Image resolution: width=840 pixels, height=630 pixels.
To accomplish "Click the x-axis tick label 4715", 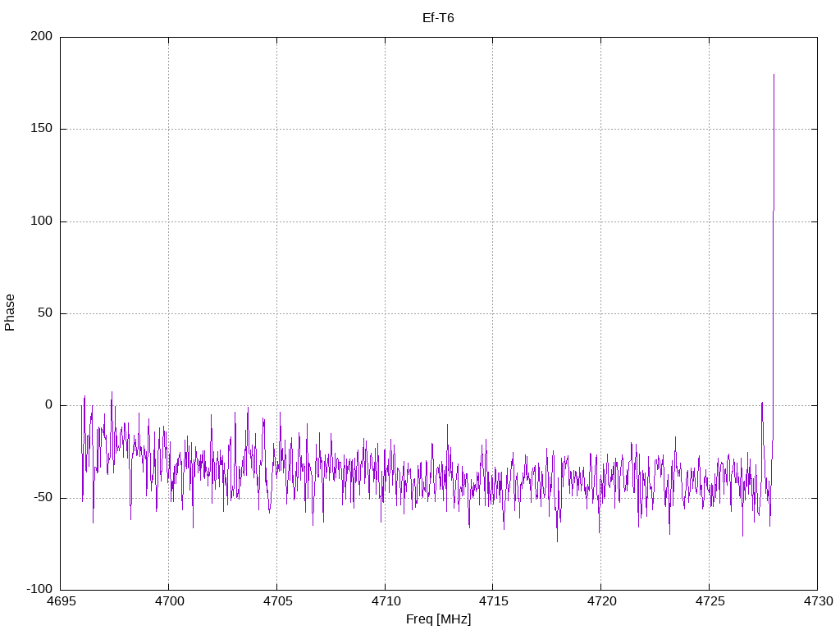I will (493, 601).
